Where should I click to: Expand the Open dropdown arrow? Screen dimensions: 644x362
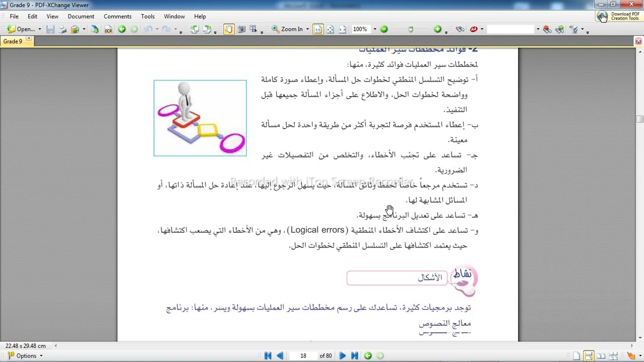[39, 29]
